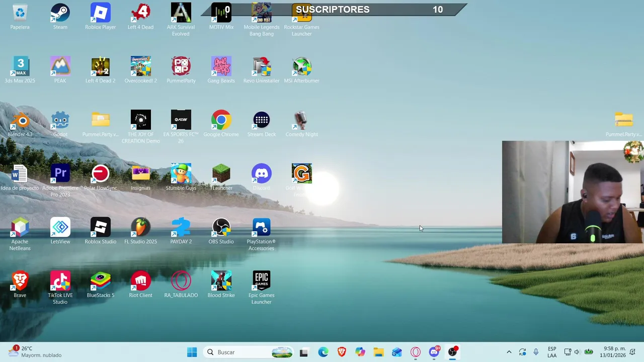Select the Pummel.Party folder at right edge

(x=623, y=124)
